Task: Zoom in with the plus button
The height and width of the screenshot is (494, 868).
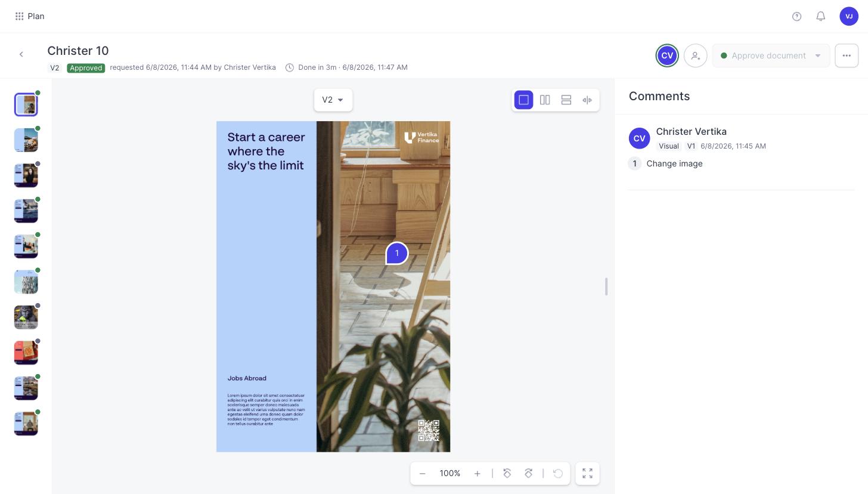Action: click(x=478, y=473)
